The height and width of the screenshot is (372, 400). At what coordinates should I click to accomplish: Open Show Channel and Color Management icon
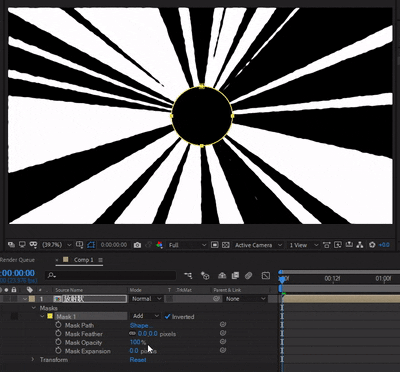(160, 245)
